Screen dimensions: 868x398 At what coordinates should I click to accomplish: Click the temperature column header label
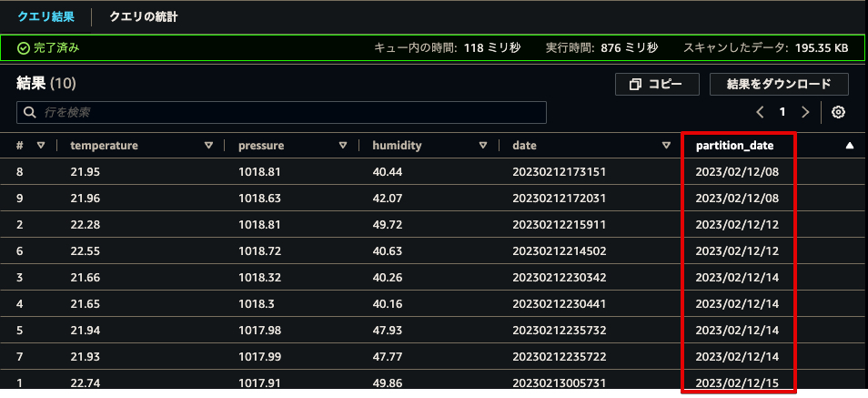click(x=104, y=146)
